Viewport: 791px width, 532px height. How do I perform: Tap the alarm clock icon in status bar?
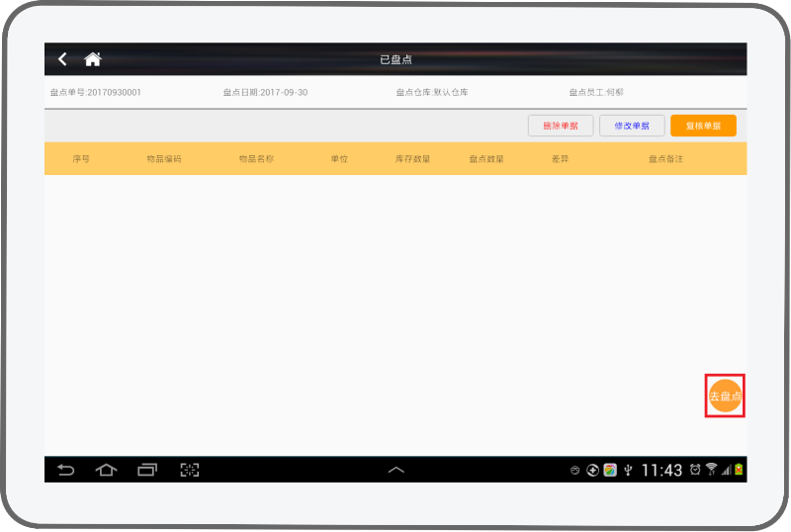point(695,470)
